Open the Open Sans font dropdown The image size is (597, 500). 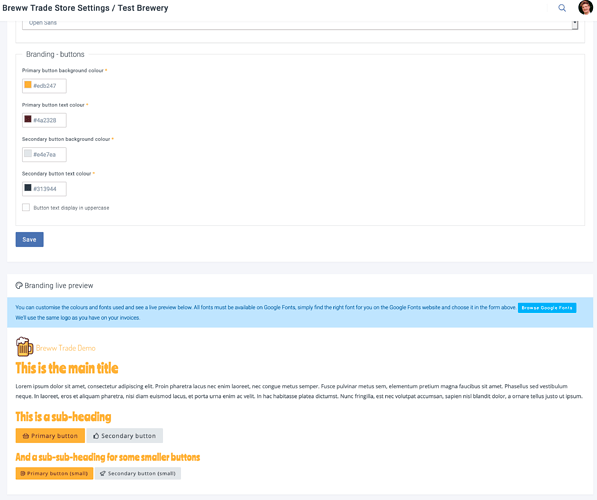coord(300,24)
